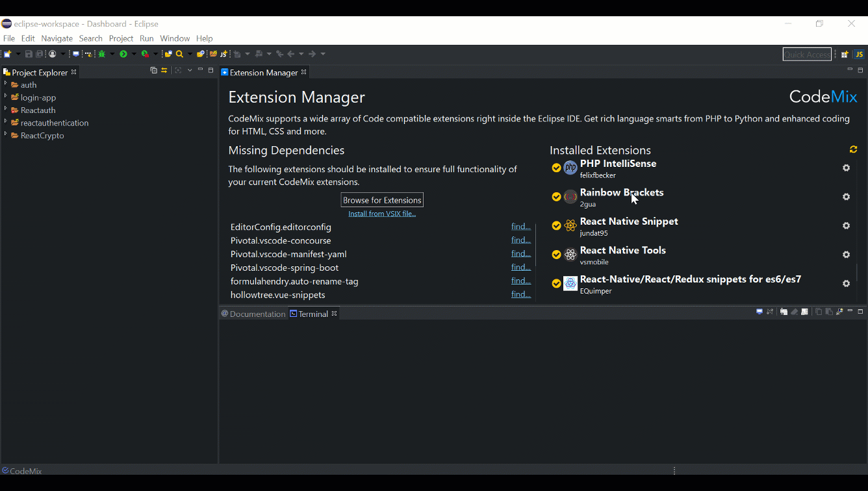Click the Forward navigation arrow icon
The height and width of the screenshot is (491, 868).
point(313,54)
